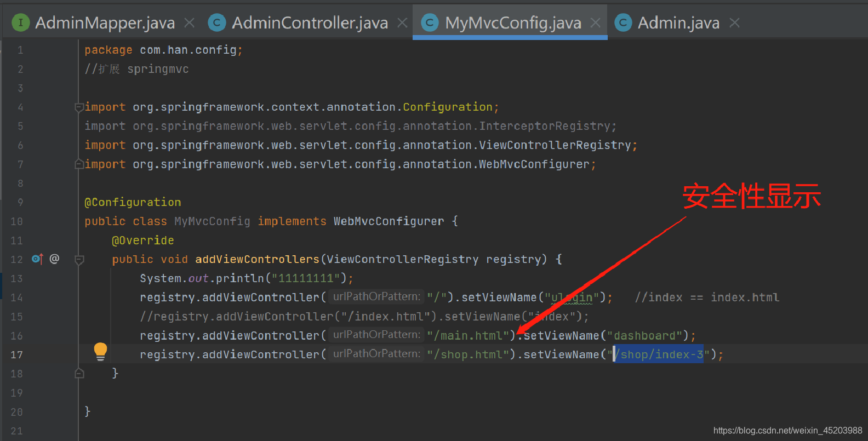Click the "/shop.html" string literal

pos(468,354)
